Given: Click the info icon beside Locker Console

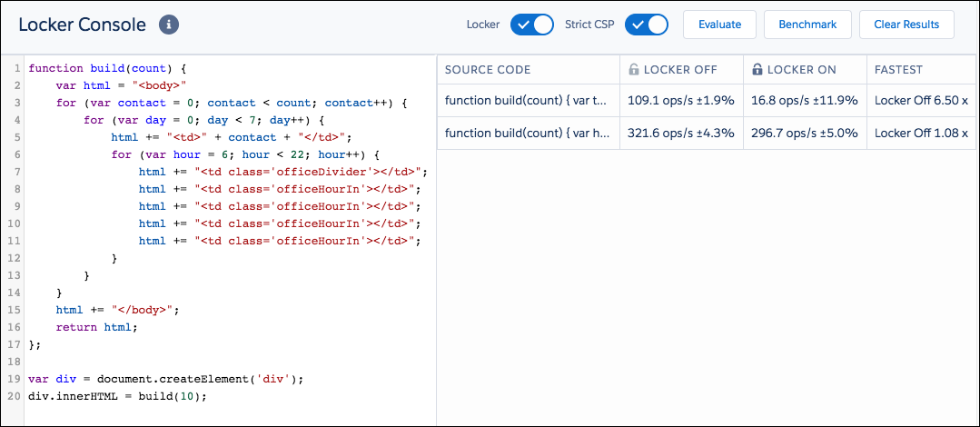Looking at the screenshot, I should coord(169,25).
